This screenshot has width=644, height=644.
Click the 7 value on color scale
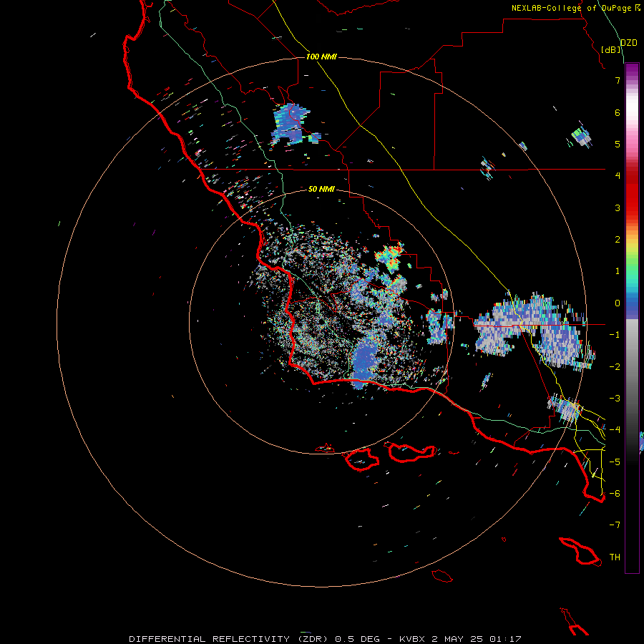pyautogui.click(x=618, y=80)
